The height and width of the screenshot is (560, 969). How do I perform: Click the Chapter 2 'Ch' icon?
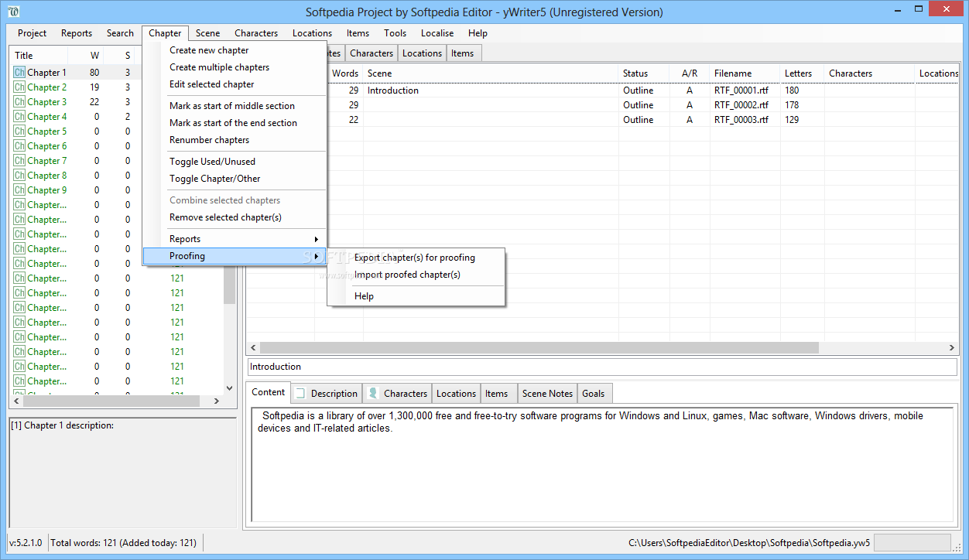click(19, 87)
